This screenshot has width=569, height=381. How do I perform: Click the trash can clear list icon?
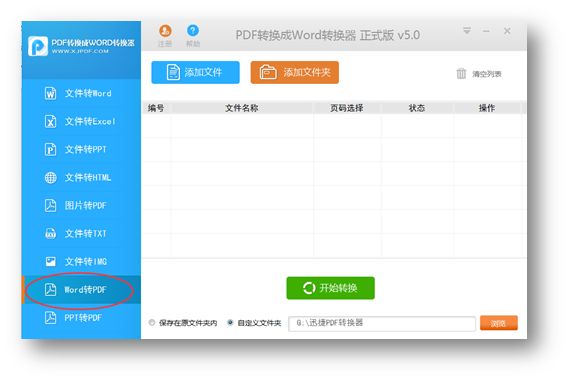click(x=461, y=74)
